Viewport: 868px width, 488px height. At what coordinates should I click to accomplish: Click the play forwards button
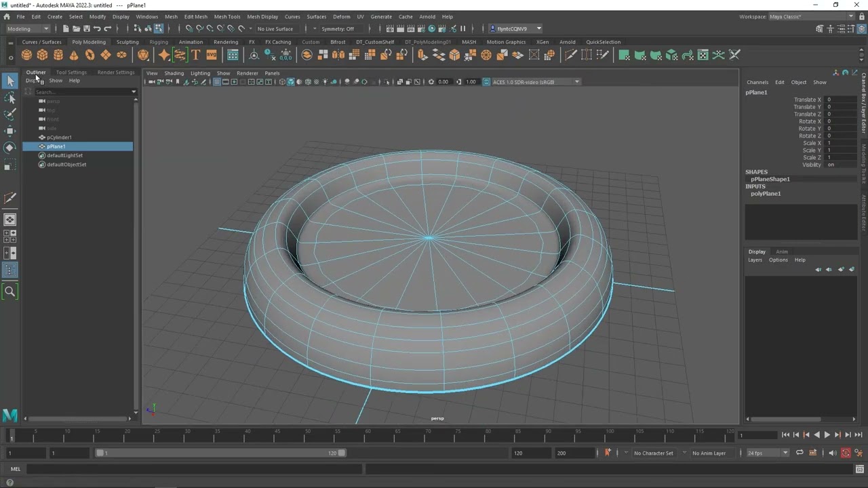click(x=827, y=434)
